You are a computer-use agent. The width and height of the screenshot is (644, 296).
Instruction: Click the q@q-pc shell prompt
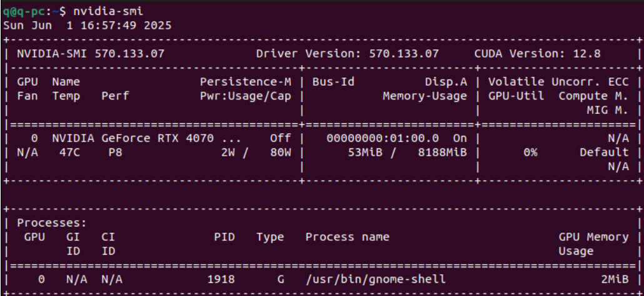coord(30,11)
